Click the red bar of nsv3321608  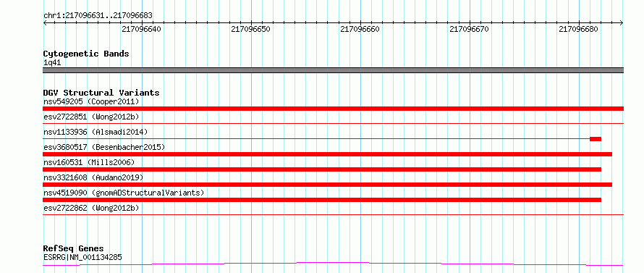(x=327, y=185)
